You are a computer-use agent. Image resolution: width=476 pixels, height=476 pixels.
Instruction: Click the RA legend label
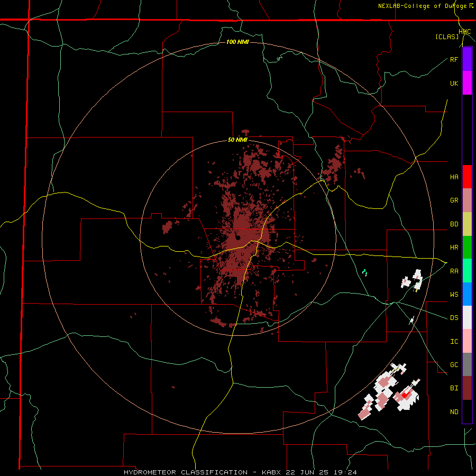click(x=454, y=271)
